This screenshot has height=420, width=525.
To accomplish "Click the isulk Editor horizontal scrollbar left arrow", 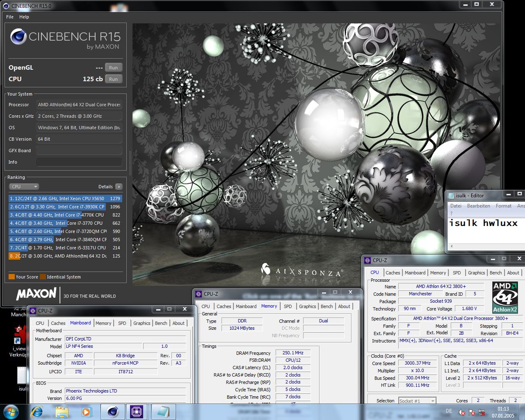I will [452, 247].
